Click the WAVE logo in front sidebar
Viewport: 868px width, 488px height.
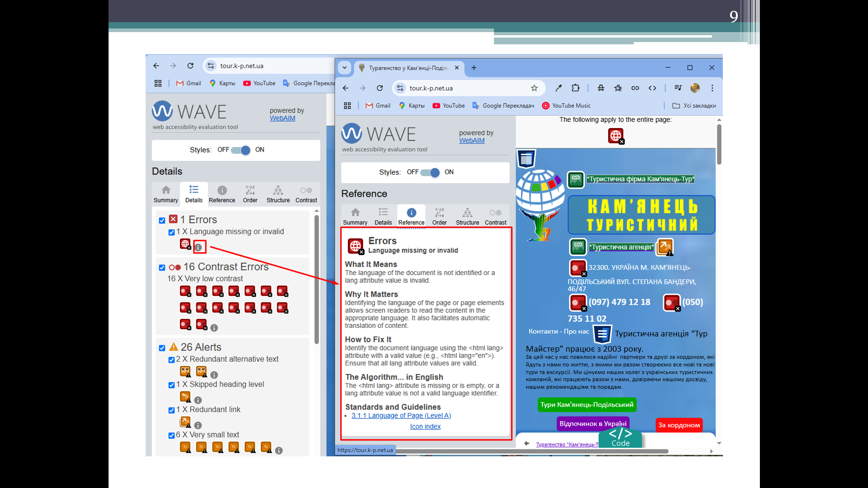tap(378, 134)
